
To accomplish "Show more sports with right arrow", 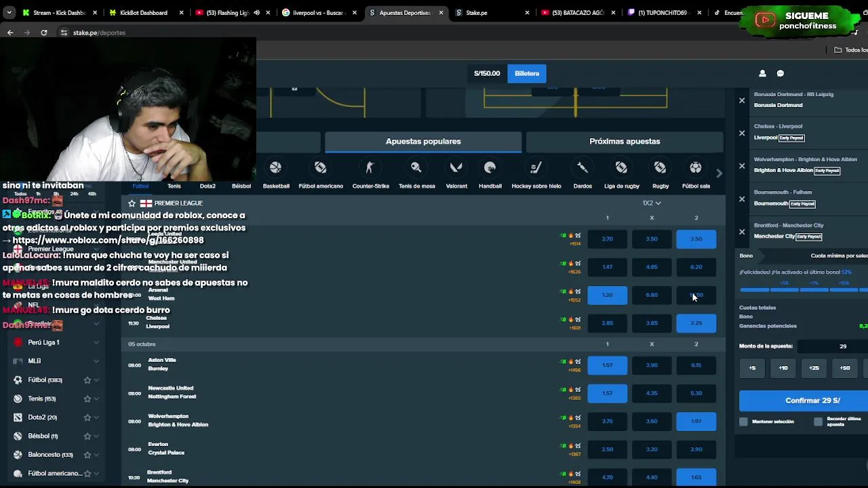I will [719, 174].
